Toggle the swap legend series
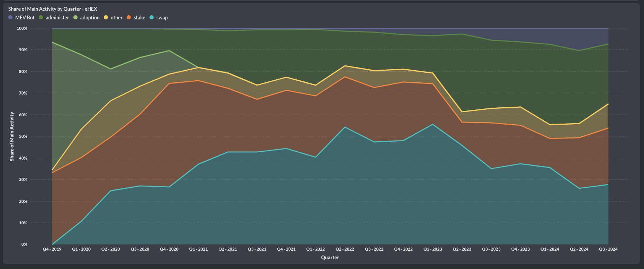This screenshot has height=269, width=644. coord(158,18)
